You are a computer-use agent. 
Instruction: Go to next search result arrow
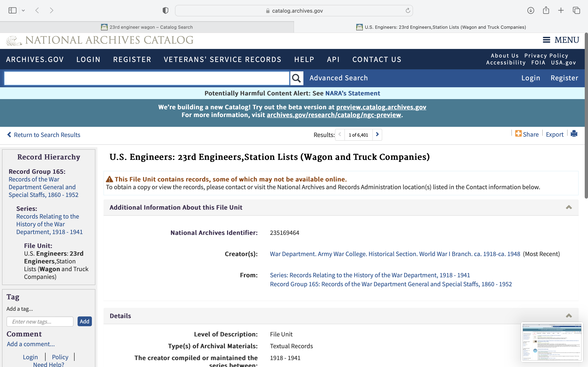coord(377,135)
